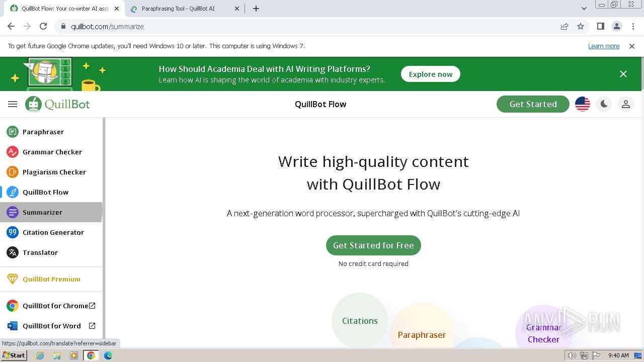Open Microsoft Edge from the taskbar
Image resolution: width=644 pixels, height=362 pixels.
108,355
